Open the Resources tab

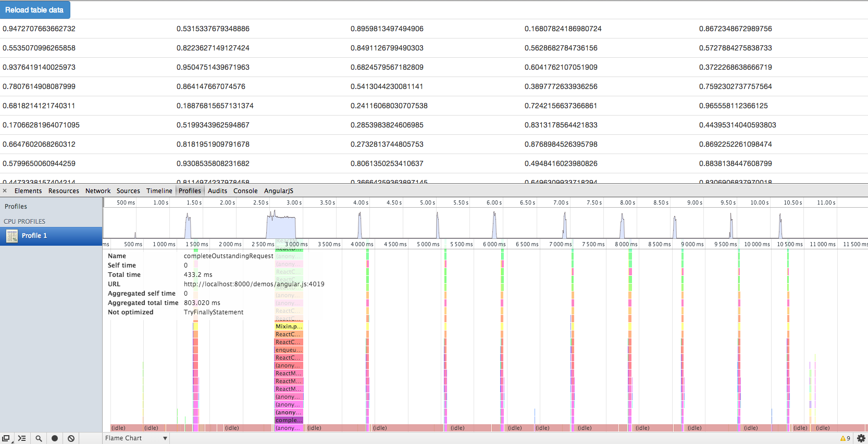coord(64,191)
